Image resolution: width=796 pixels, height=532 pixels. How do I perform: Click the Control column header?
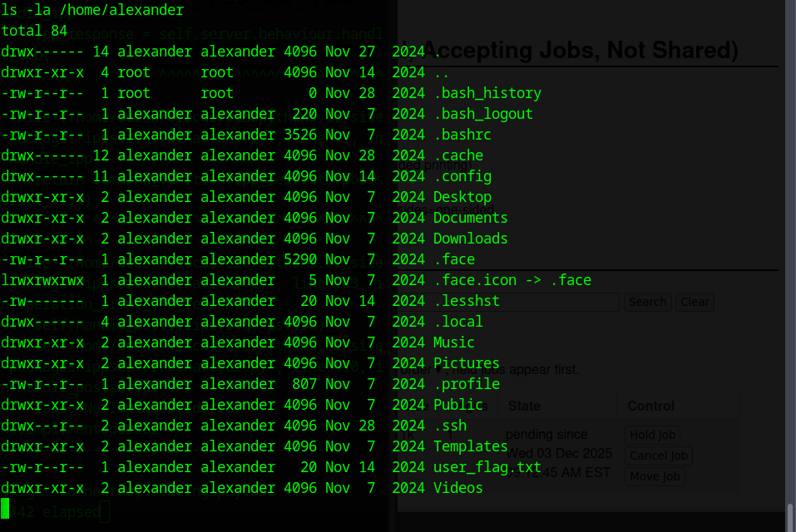(x=650, y=406)
